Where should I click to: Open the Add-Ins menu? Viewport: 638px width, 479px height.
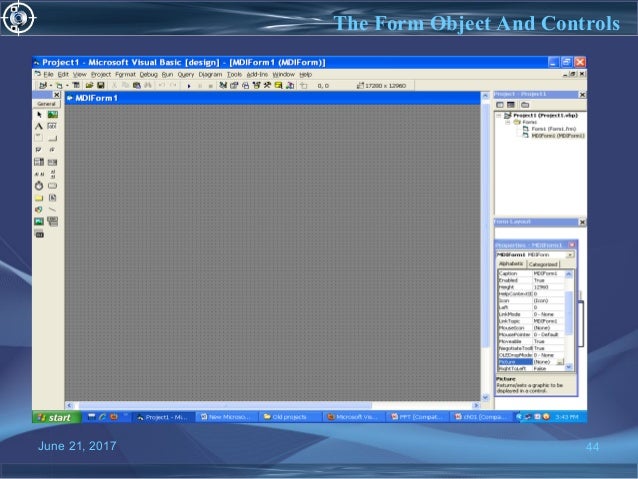pyautogui.click(x=257, y=74)
